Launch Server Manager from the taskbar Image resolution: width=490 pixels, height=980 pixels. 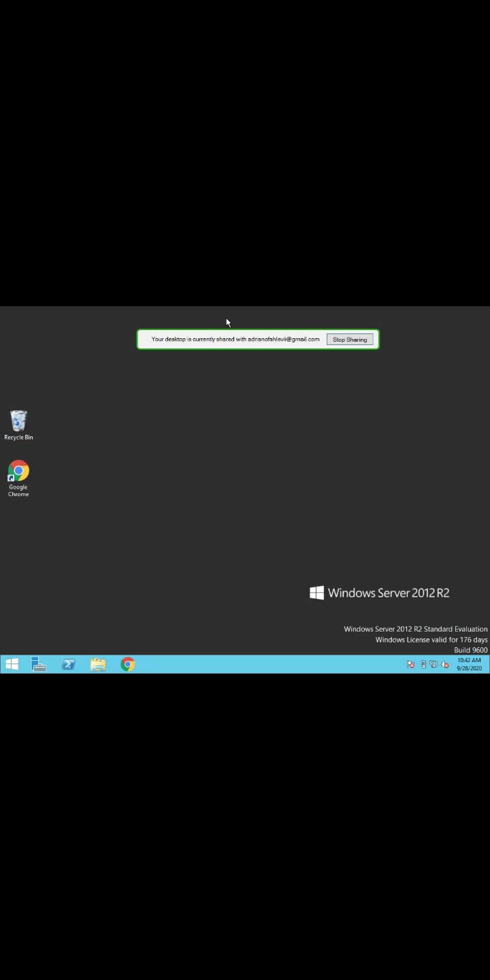click(x=39, y=664)
